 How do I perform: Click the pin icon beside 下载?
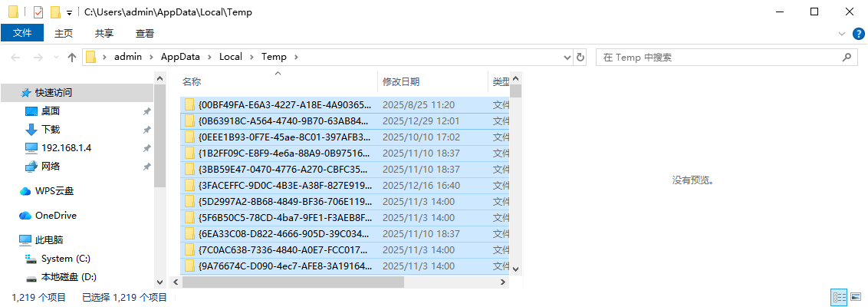click(x=146, y=130)
